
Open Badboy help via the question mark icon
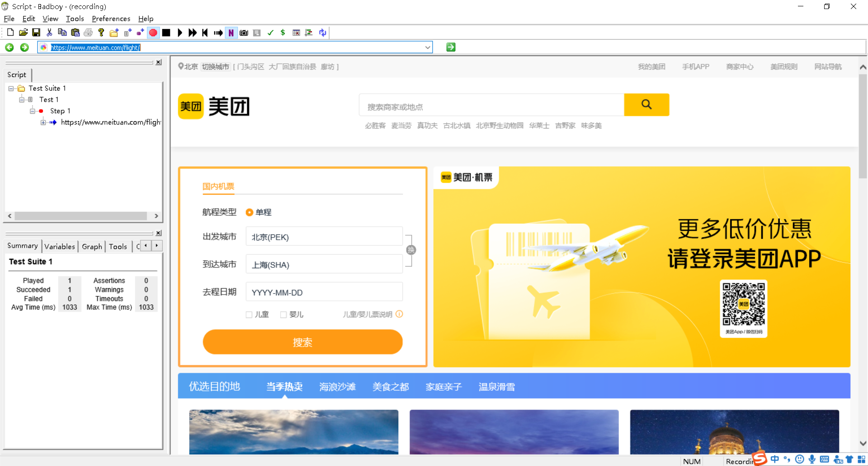click(x=101, y=32)
